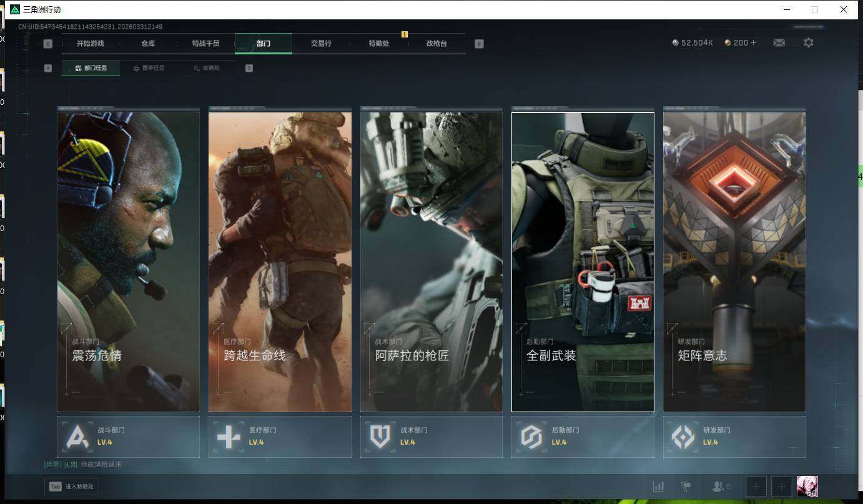Click the statistics bar chart icon

(x=658, y=487)
